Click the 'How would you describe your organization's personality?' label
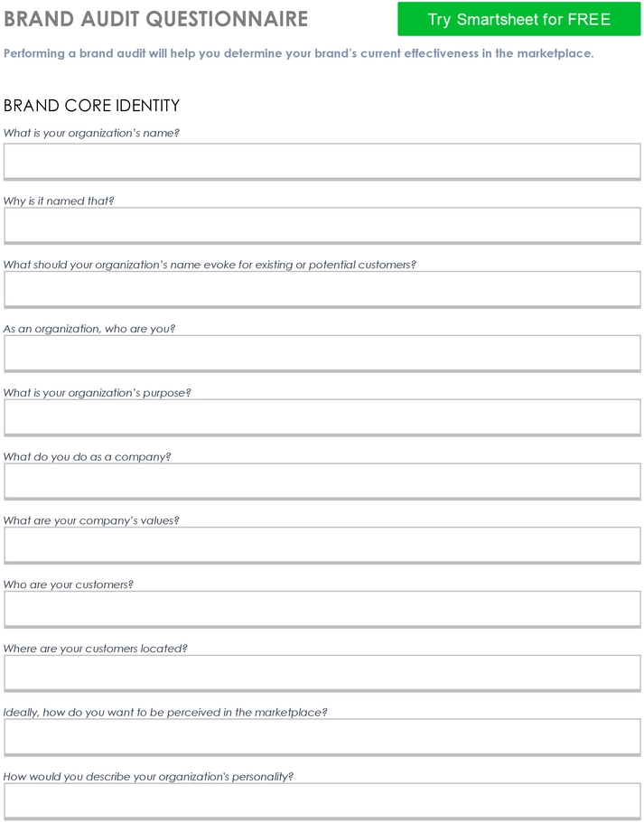644x822 pixels. click(148, 777)
